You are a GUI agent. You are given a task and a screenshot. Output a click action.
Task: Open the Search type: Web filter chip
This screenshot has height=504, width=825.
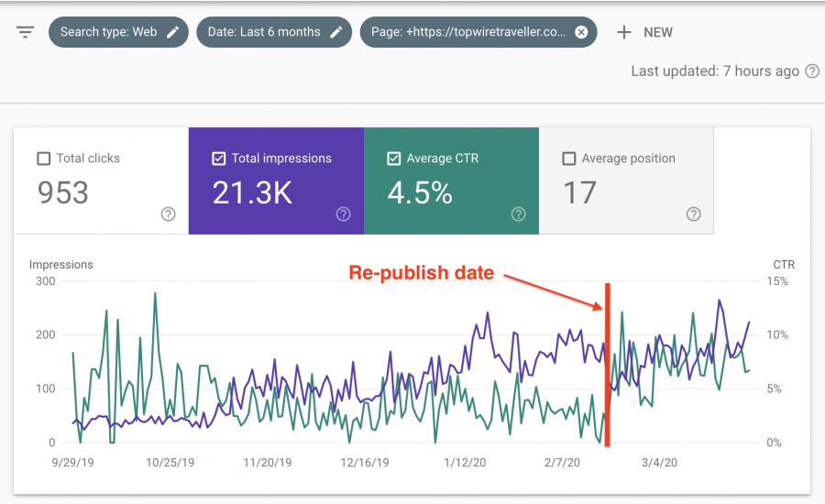tap(118, 32)
